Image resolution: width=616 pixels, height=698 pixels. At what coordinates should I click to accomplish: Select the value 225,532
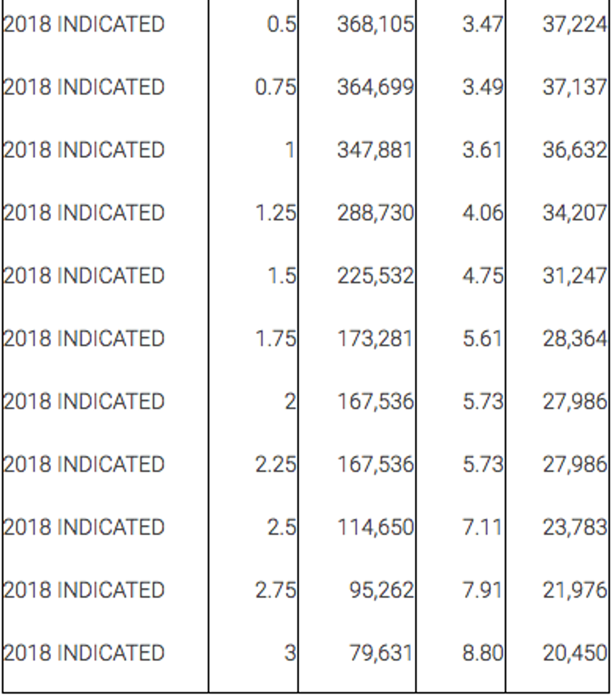tap(375, 276)
